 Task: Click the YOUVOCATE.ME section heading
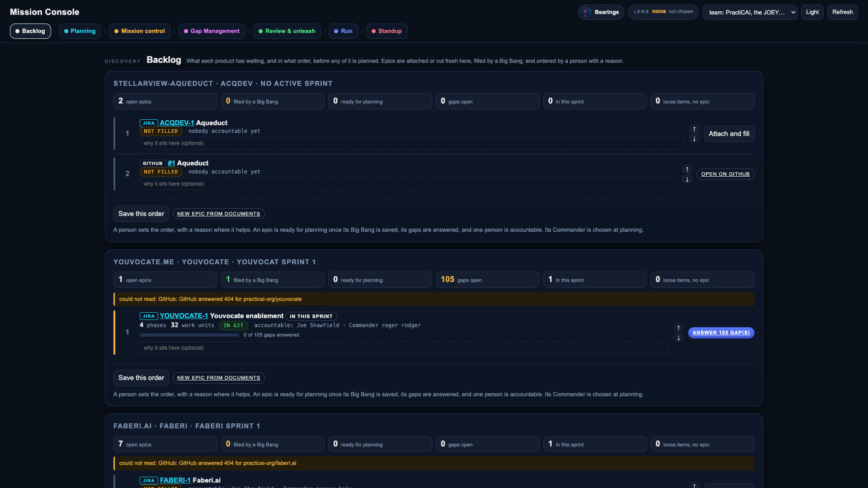214,262
